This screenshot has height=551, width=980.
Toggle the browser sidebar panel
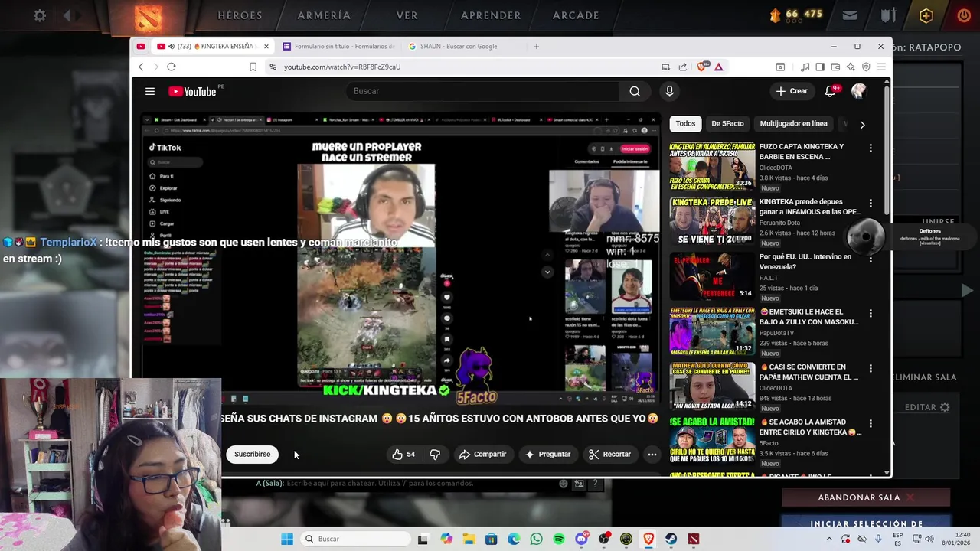[820, 67]
